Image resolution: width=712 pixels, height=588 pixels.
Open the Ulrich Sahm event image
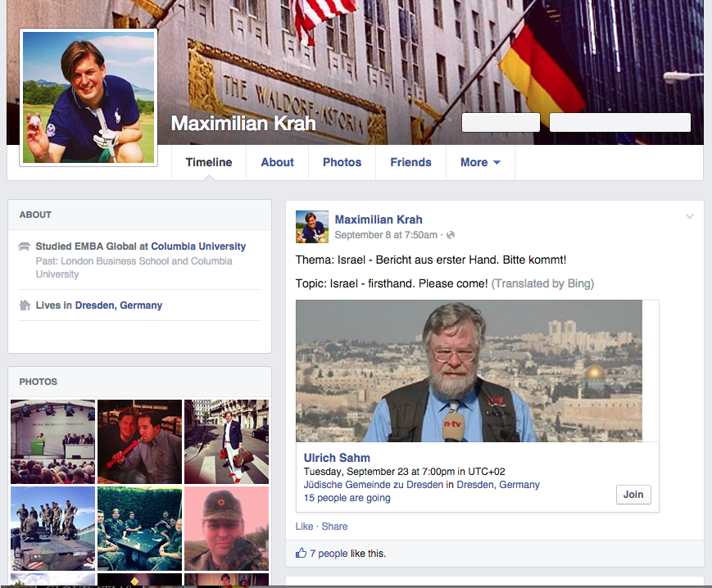469,371
